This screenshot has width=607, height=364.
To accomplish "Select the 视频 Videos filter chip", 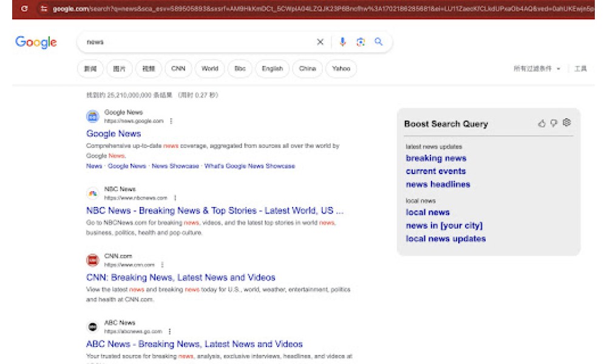I will (x=149, y=69).
